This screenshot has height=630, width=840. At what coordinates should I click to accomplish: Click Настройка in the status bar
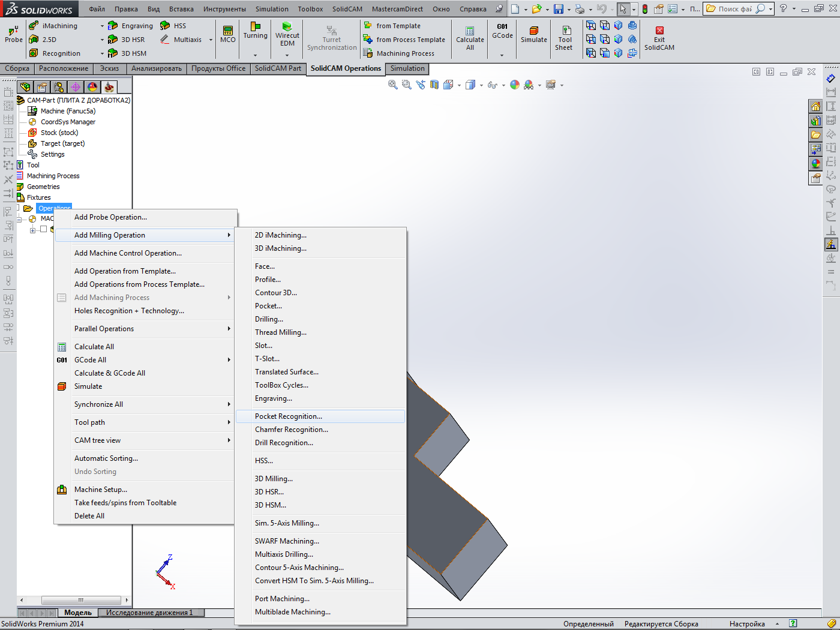[x=747, y=624]
